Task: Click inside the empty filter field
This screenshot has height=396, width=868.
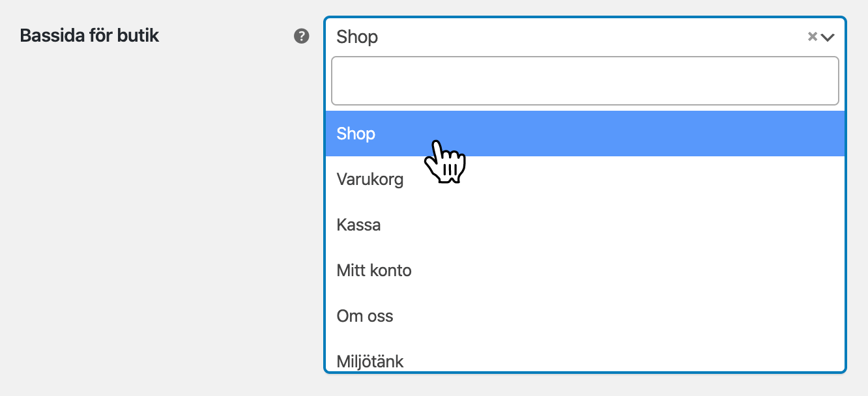Action: (585, 81)
